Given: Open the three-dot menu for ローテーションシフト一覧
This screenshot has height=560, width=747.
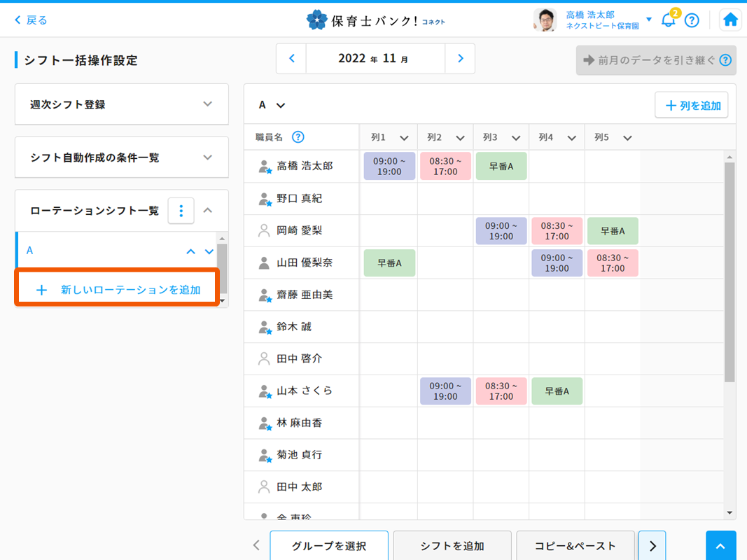Looking at the screenshot, I should click(181, 211).
